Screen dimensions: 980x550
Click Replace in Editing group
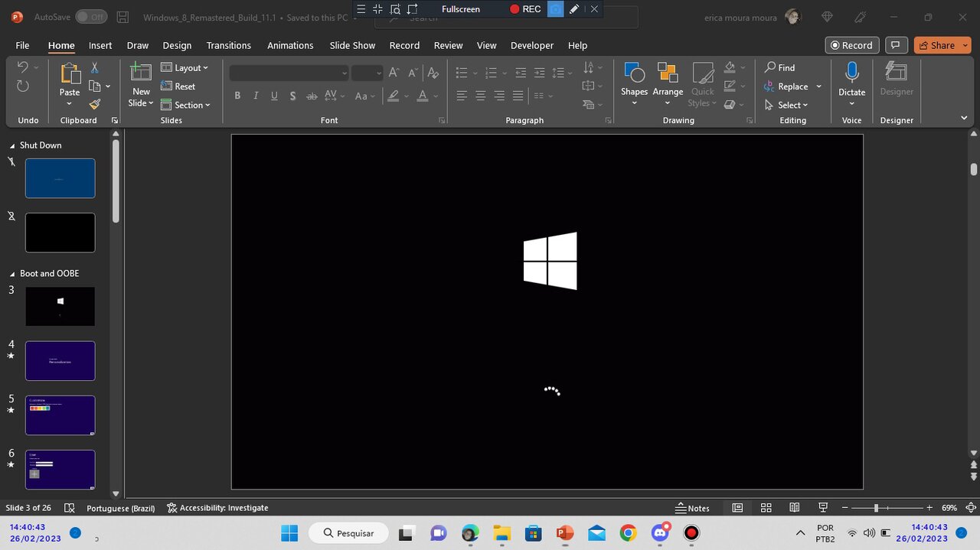pos(786,86)
